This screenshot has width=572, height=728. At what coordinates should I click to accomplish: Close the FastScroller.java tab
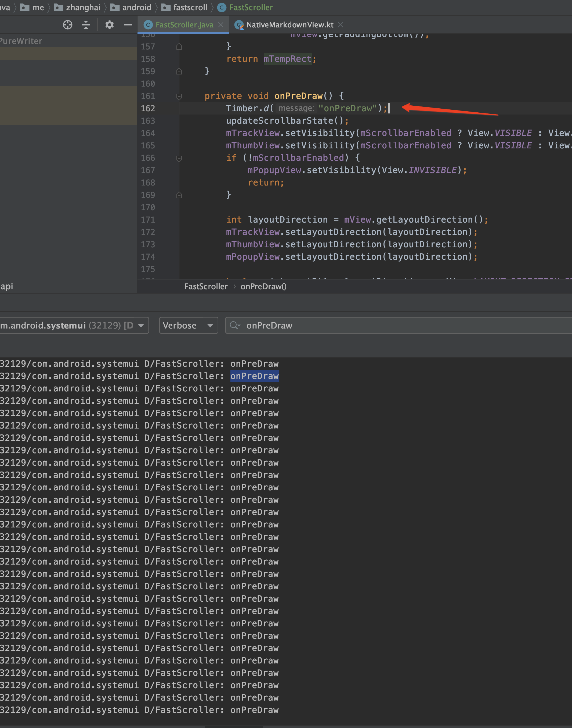220,24
